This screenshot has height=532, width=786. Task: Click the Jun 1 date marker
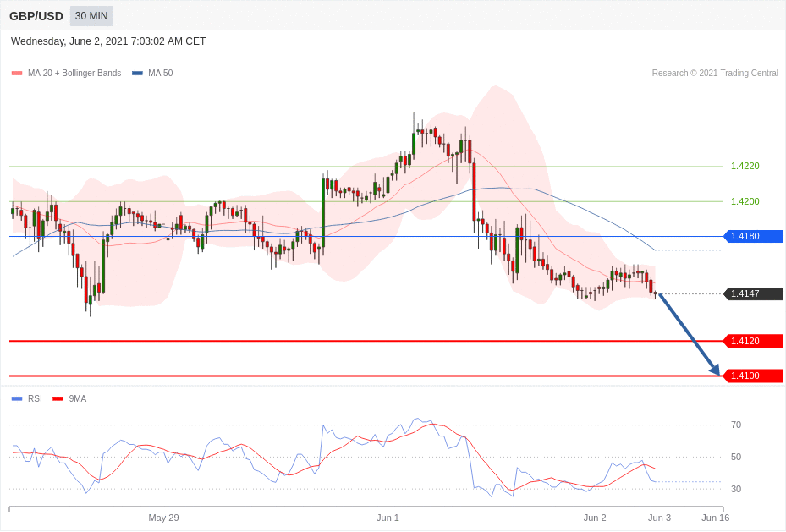(x=388, y=518)
